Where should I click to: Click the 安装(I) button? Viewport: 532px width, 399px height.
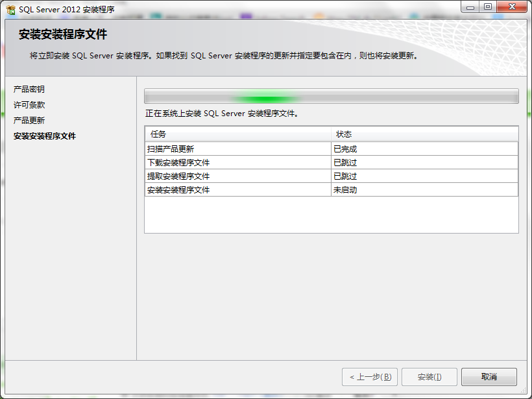click(429, 376)
